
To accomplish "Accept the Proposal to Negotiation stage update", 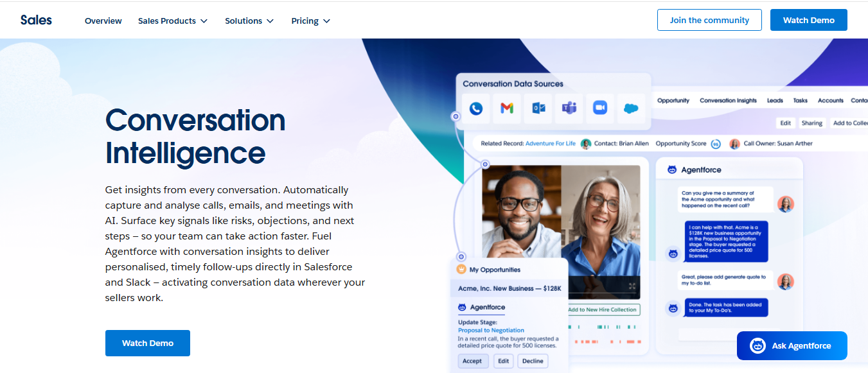I will (473, 361).
